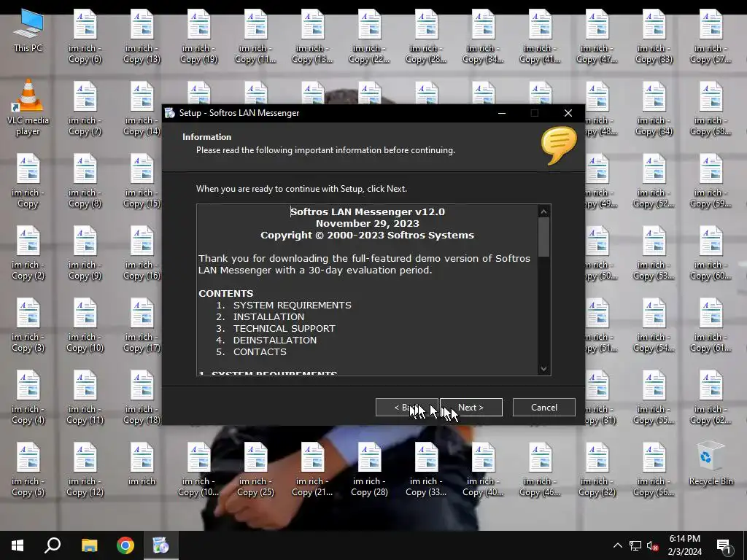Click the Setup installer taskbar item
This screenshot has height=560, width=747.
tap(160, 545)
